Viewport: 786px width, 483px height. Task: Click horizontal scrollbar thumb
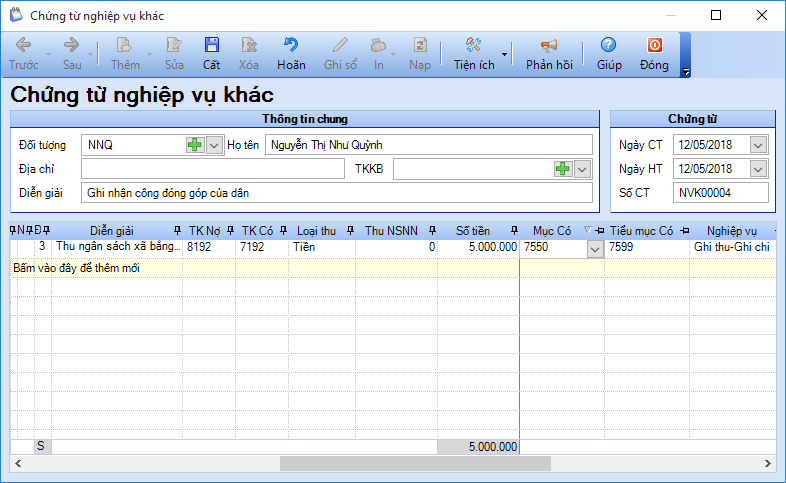tap(415, 463)
